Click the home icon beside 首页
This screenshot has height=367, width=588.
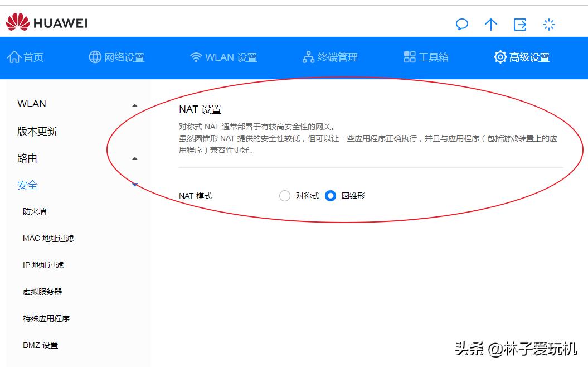[x=16, y=56]
